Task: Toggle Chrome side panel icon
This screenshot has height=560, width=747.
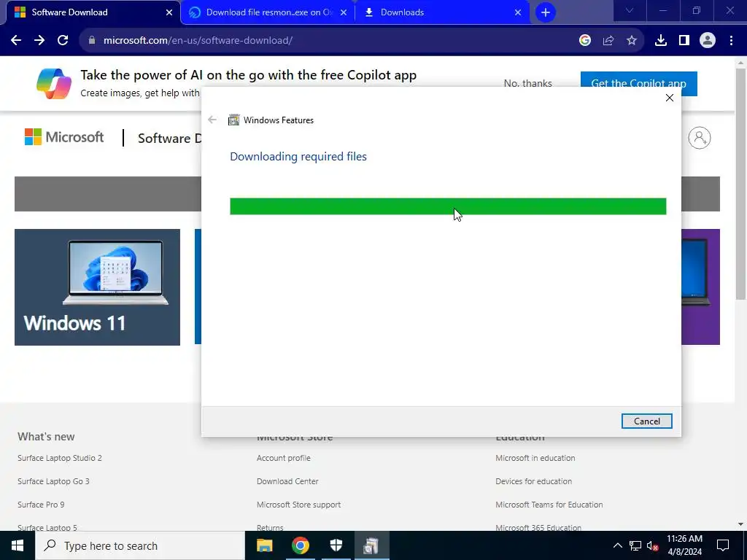Action: click(684, 41)
